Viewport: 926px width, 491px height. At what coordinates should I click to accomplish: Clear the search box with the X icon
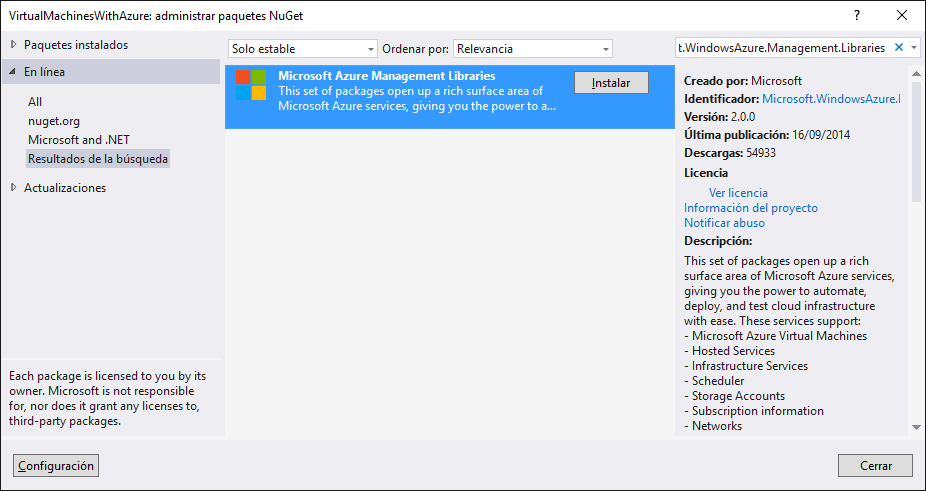pyautogui.click(x=898, y=47)
